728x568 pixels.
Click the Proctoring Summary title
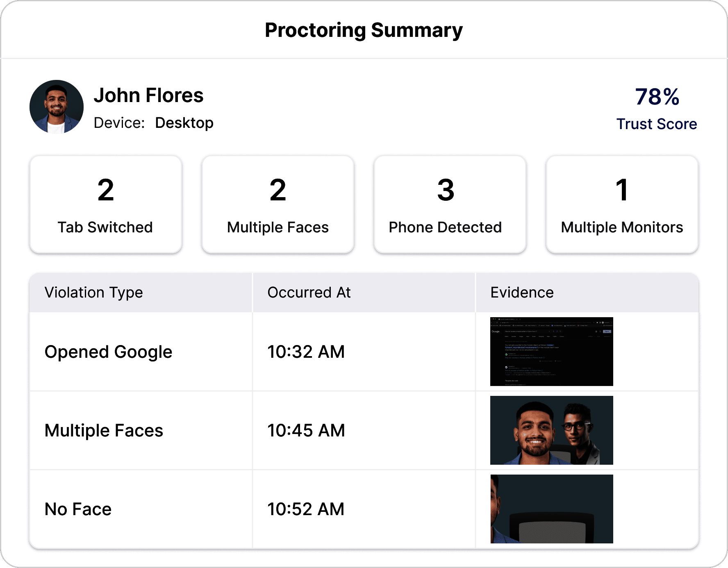coord(364,30)
